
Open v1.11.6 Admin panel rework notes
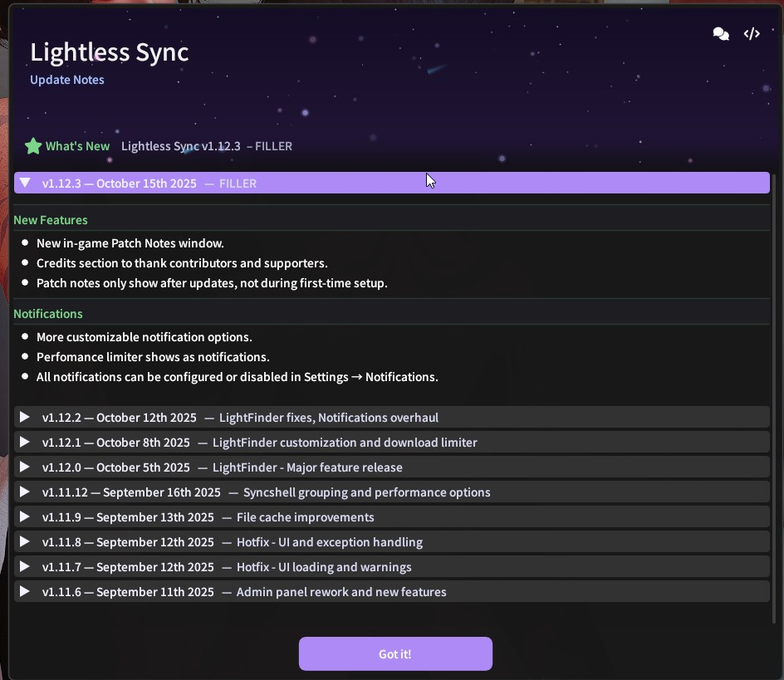point(25,592)
